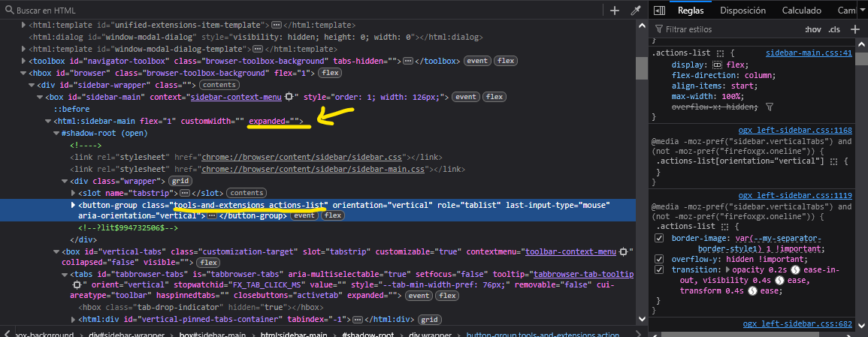Add a new style rule with plus icon
This screenshot has height=337, width=868.
click(x=855, y=29)
